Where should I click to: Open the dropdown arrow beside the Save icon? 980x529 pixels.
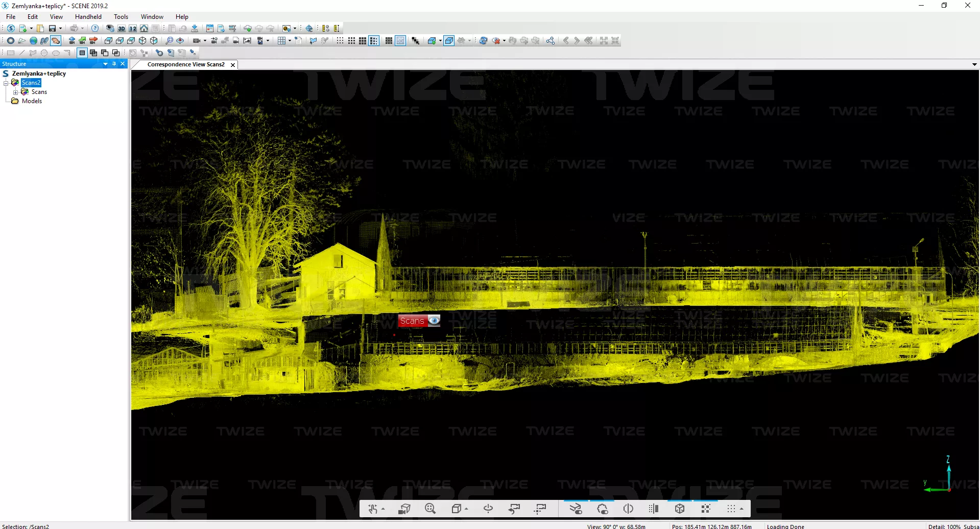point(60,29)
